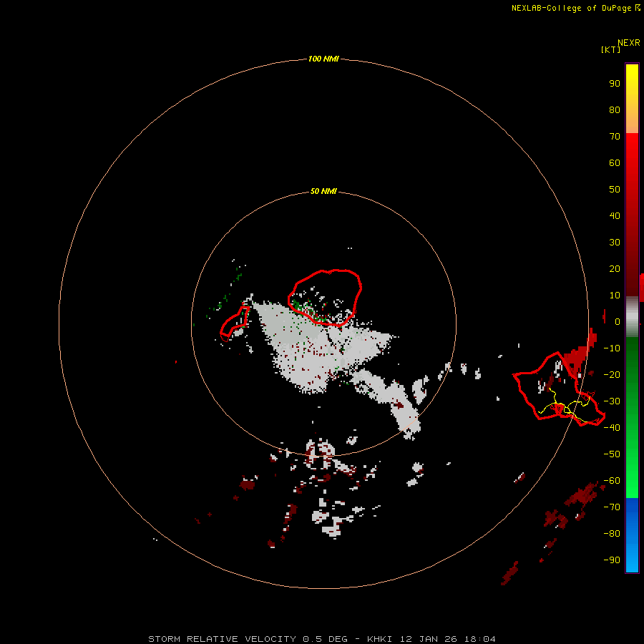Click the 90 value on velocity scale

click(x=615, y=84)
